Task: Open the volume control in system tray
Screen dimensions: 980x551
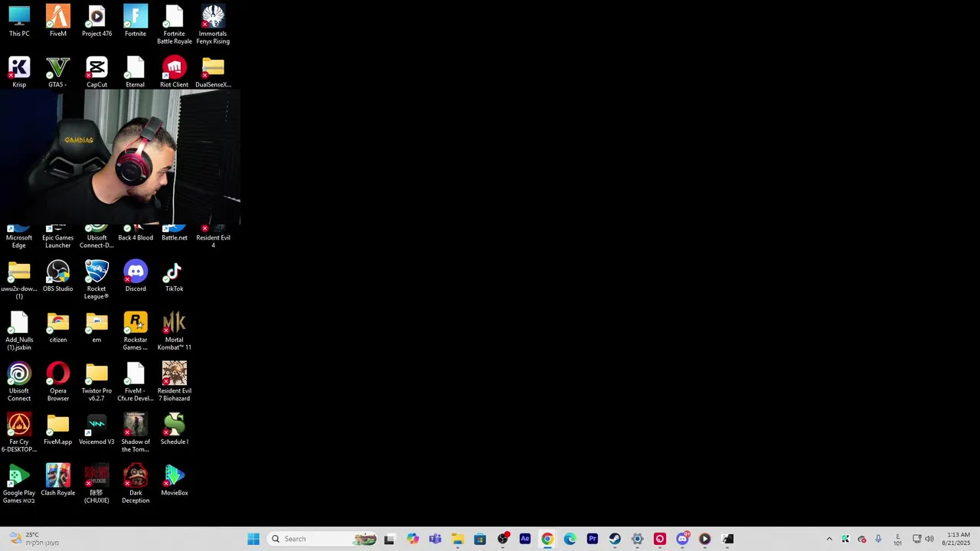Action: [929, 539]
